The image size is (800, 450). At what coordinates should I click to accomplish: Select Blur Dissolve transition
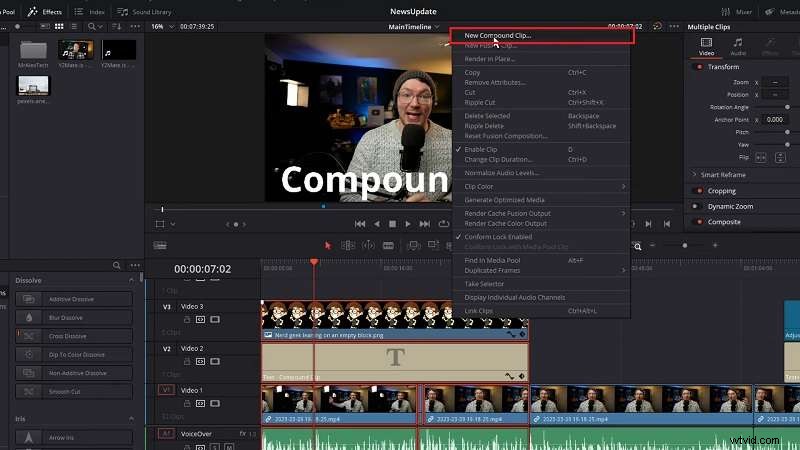pos(74,317)
